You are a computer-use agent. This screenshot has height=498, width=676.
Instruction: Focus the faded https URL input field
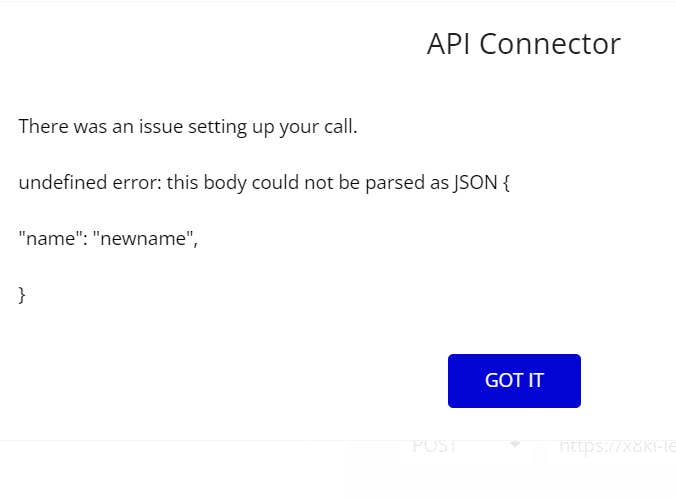[608, 446]
